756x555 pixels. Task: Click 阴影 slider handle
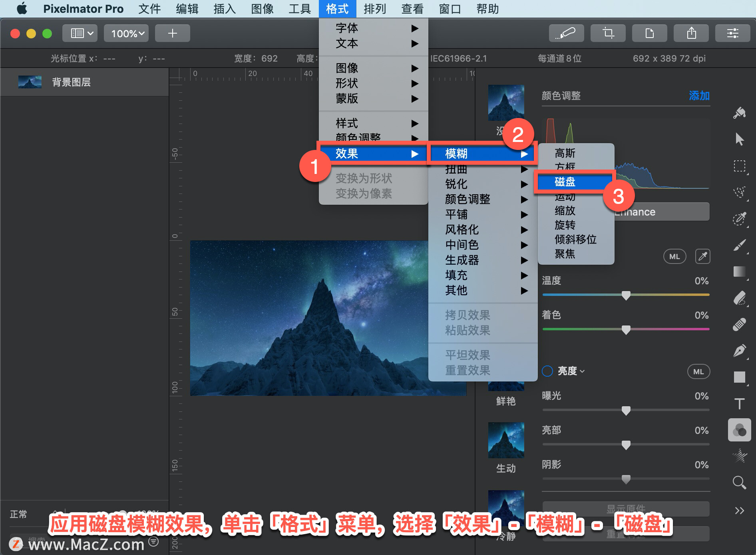(x=626, y=479)
